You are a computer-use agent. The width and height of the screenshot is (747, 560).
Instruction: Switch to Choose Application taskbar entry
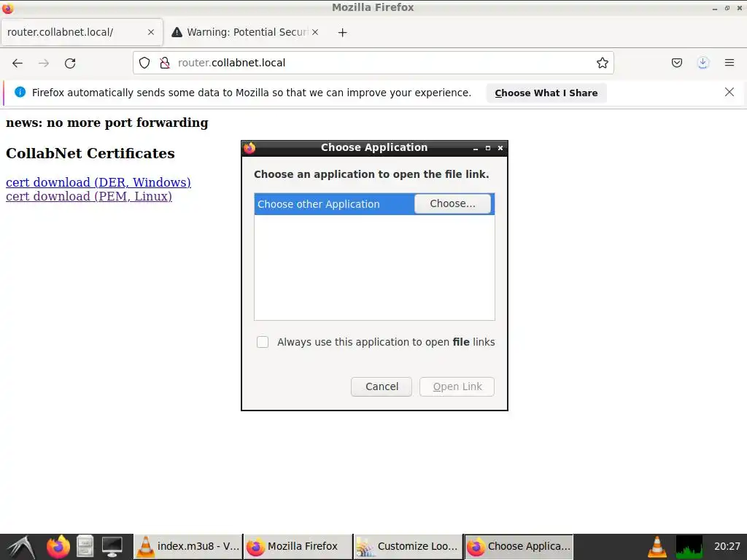pos(519,547)
